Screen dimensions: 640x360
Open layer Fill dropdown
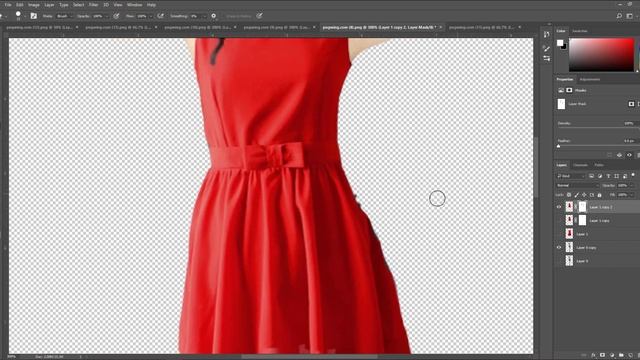[x=625, y=195]
